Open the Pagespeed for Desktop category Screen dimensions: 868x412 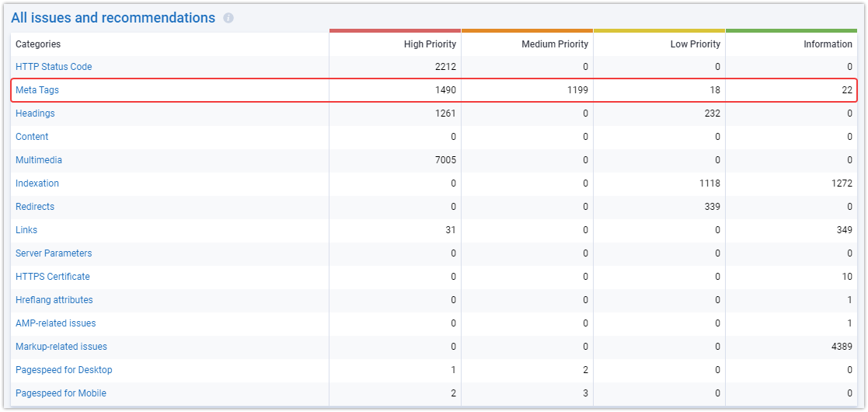point(64,369)
